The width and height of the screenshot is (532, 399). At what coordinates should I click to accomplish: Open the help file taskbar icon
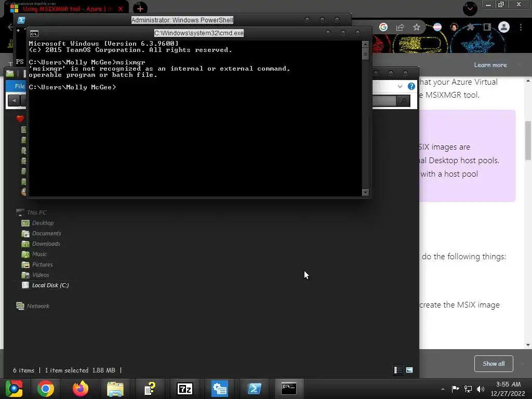150,389
